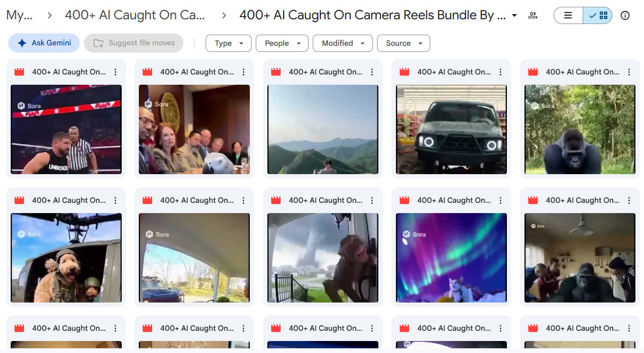Screen dimensions: 644x353
Task: Select the mountain landscape video thumbnail
Action: [x=323, y=129]
